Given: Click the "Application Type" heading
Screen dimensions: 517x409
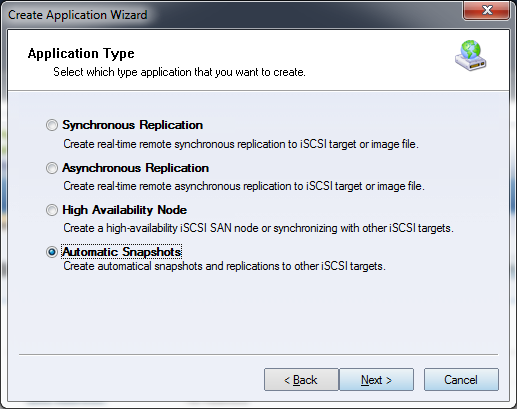Looking at the screenshot, I should tap(81, 53).
